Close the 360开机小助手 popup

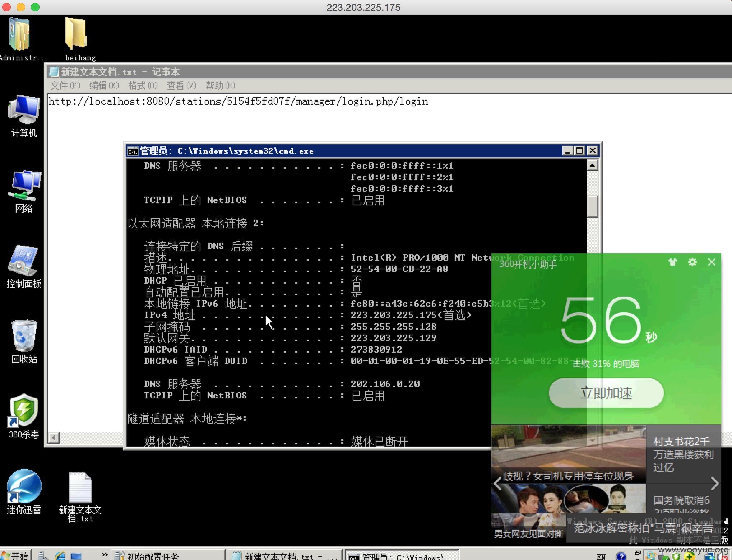(712, 262)
